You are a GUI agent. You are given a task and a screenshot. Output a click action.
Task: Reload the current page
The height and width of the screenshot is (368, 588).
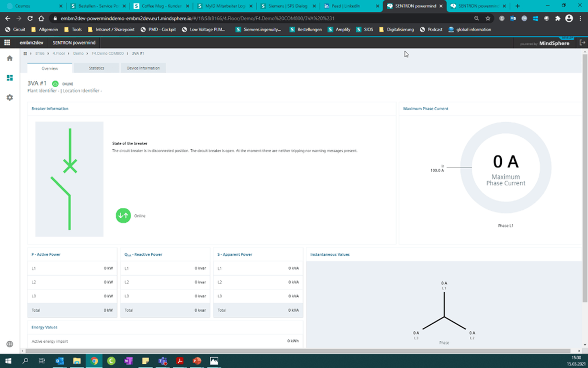(30, 18)
